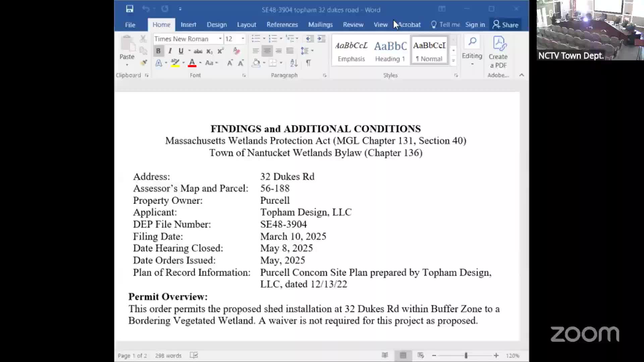
Task: Open the References ribbon tab
Action: [x=282, y=24]
